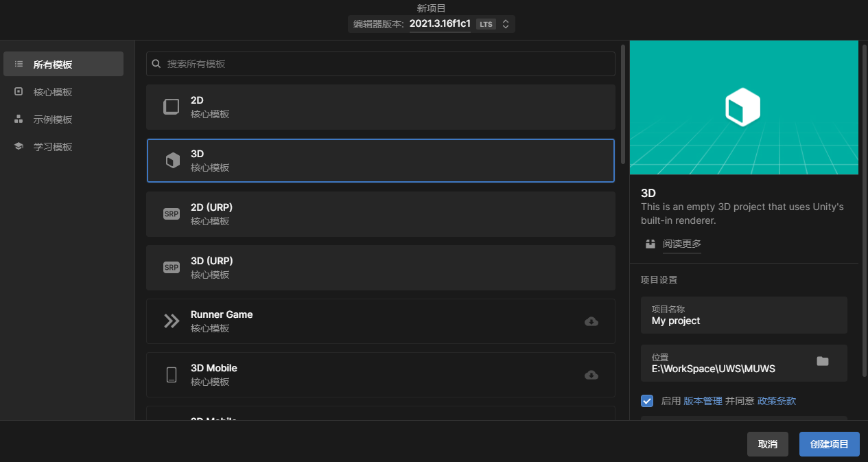Uncheck the 启用版本管理 checkbox
Viewport: 868px width, 462px height.
tap(646, 401)
